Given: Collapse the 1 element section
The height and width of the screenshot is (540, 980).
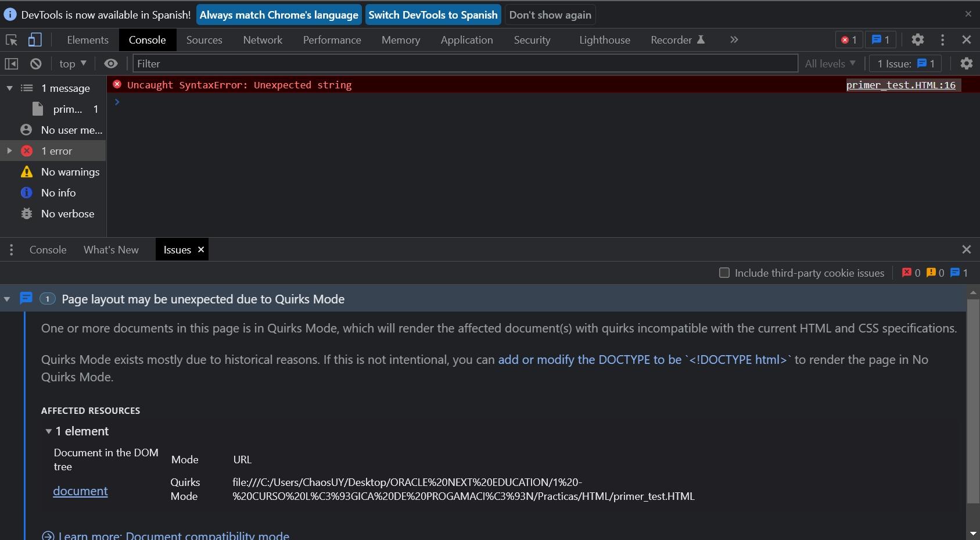Looking at the screenshot, I should (x=49, y=431).
